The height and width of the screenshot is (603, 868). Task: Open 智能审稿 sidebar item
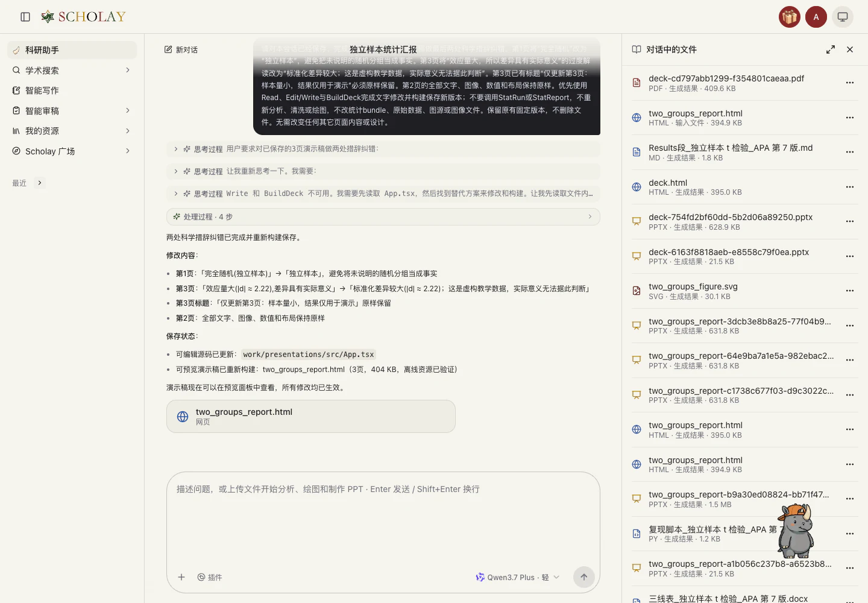(x=72, y=111)
